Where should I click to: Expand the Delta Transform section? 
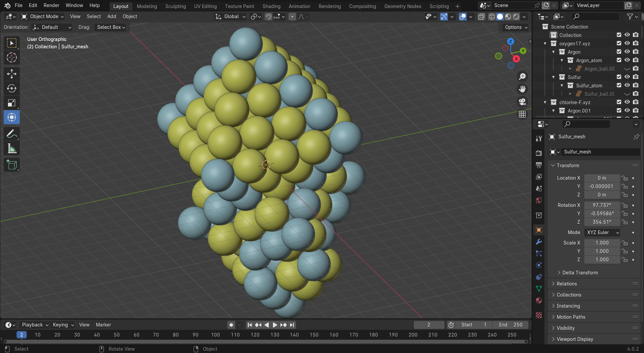[580, 273]
